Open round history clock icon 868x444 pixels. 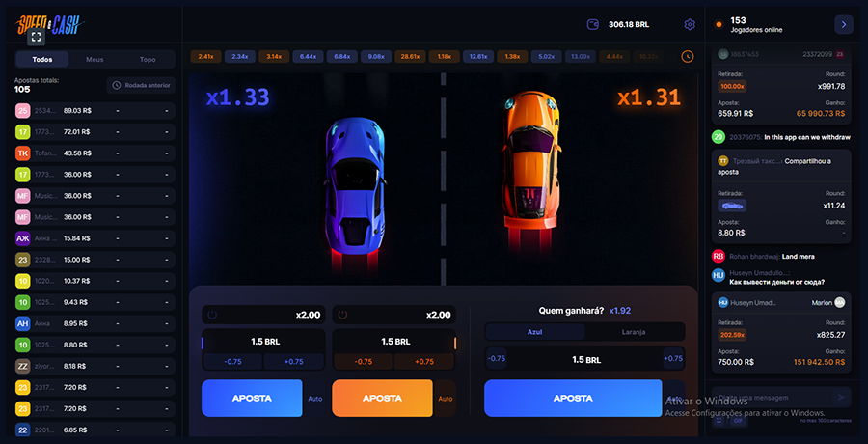687,56
